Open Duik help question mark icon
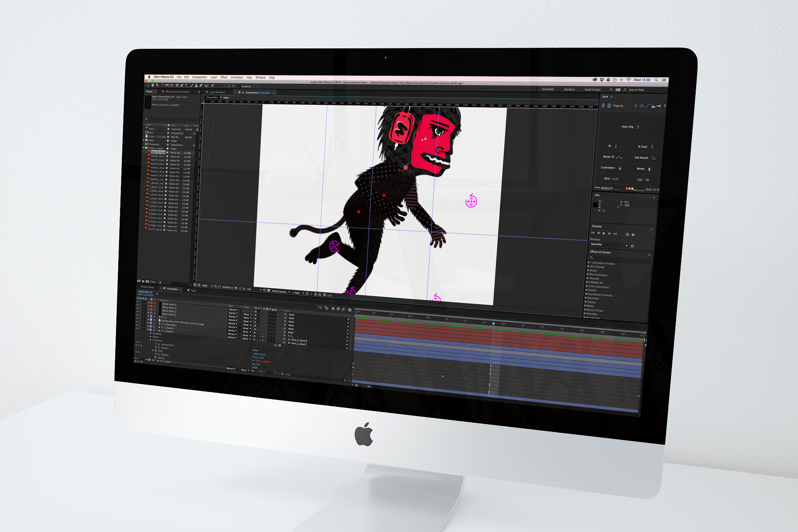 tap(665, 106)
